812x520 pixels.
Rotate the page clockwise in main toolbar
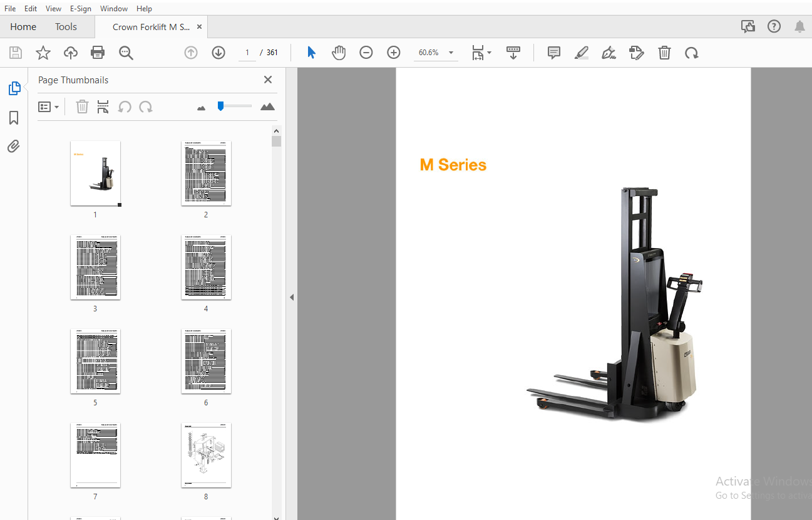point(692,53)
